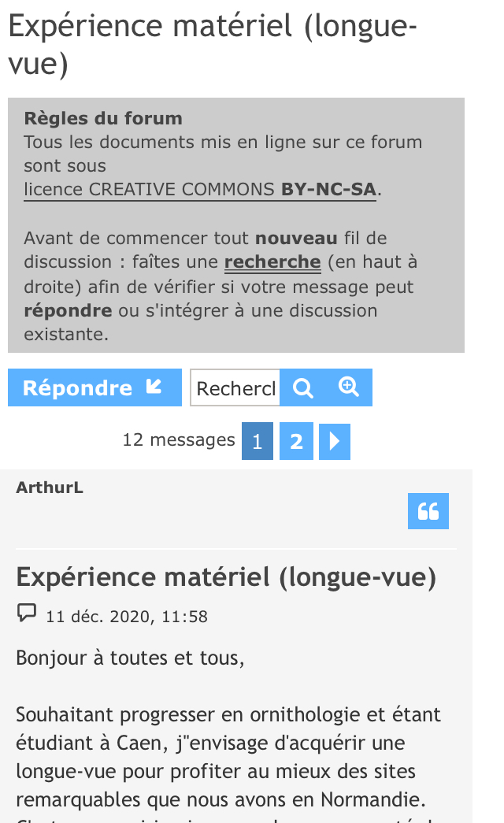Click the Répondre reply button
Screen dimensions: 504x823
94,387
